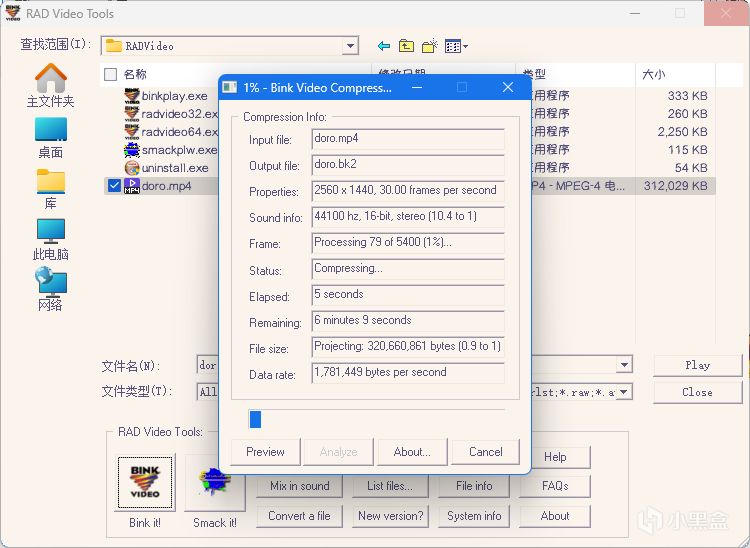750x548 pixels.
Task: Open the 此电脑 This PC shortcut
Action: [x=51, y=240]
